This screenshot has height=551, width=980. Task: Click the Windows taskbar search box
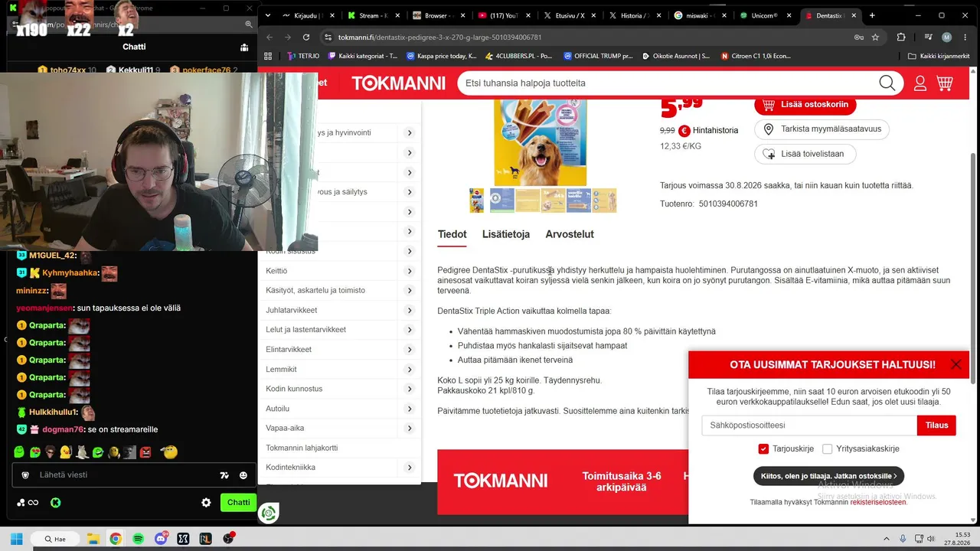(x=55, y=539)
